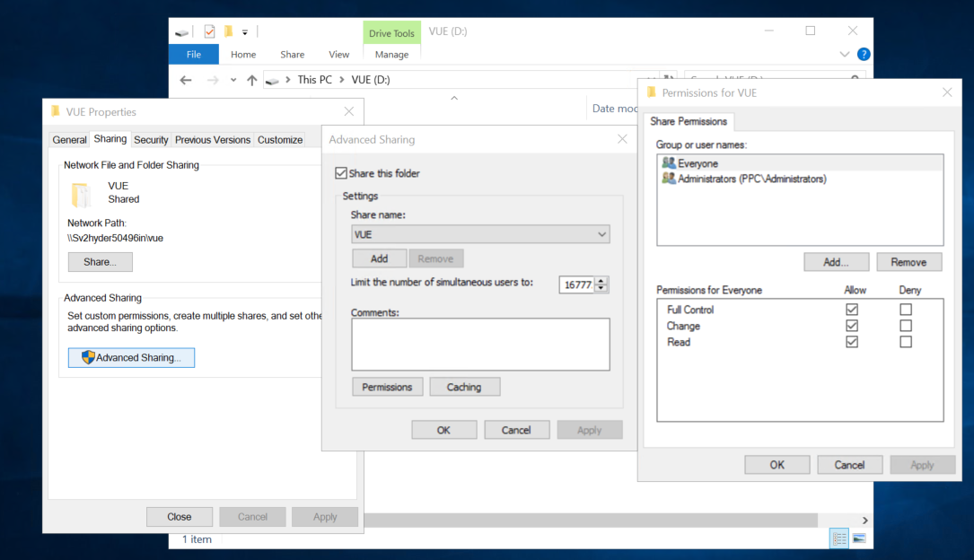
Task: Cancel the Advanced Sharing dialog
Action: (x=516, y=430)
